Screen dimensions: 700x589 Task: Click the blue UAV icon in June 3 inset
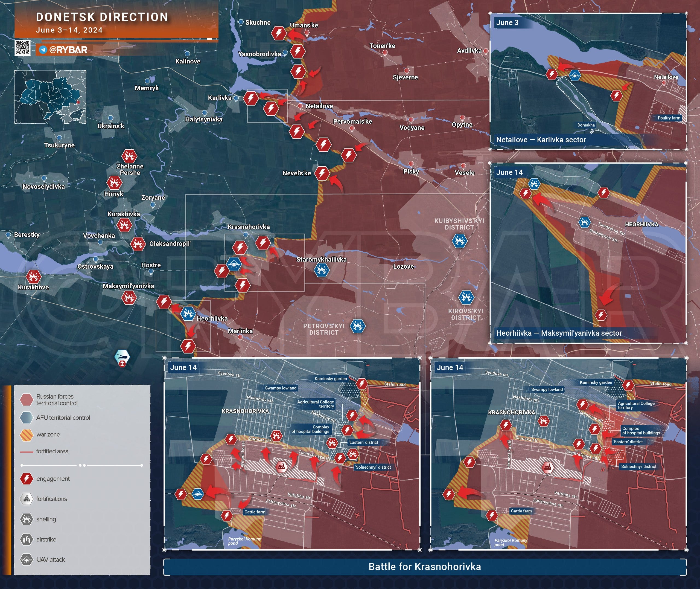click(574, 76)
